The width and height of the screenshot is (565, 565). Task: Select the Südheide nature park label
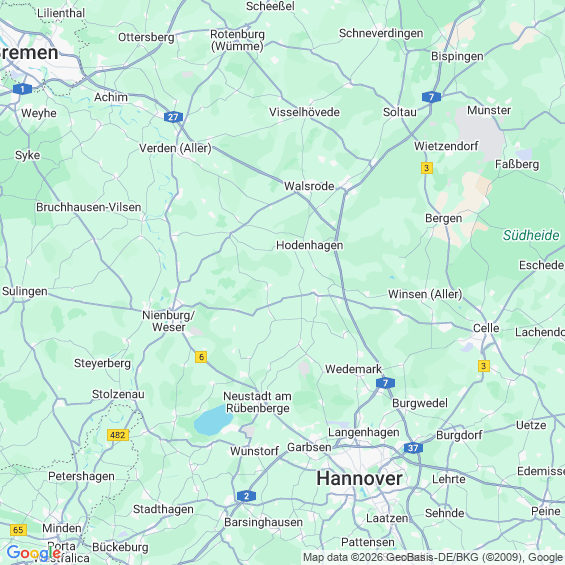click(x=531, y=235)
